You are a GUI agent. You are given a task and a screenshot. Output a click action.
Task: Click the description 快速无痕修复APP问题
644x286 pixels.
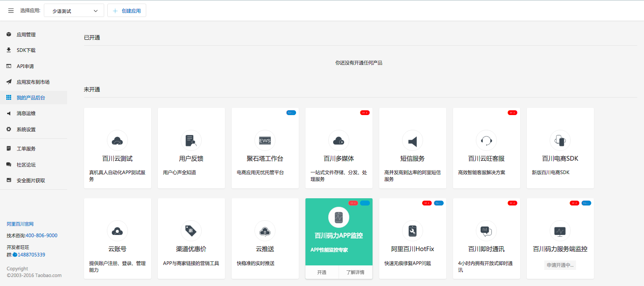click(x=407, y=263)
